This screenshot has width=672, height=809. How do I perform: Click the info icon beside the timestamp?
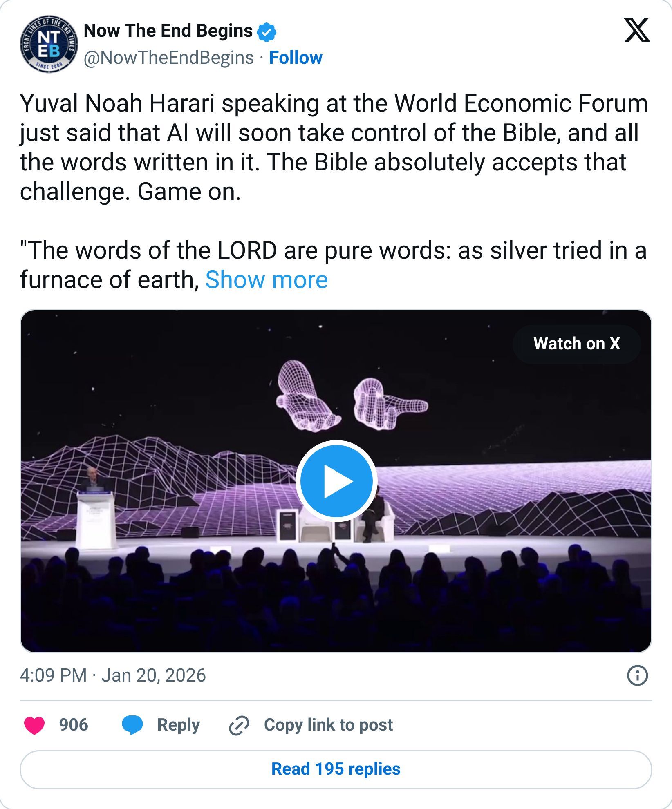637,676
